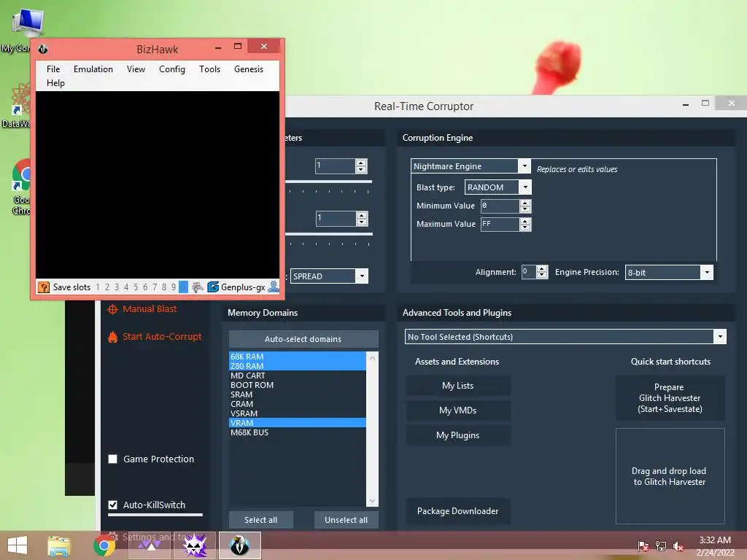The image size is (747, 560).
Task: Open the Nightmare Engine dropdown
Action: tap(524, 166)
